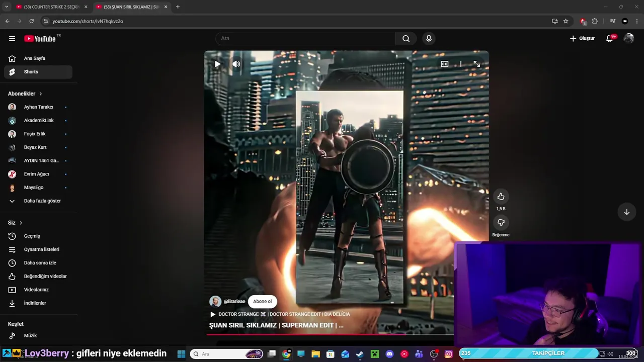Open İndirilenler downloads
The image size is (644, 362).
(x=38, y=303)
